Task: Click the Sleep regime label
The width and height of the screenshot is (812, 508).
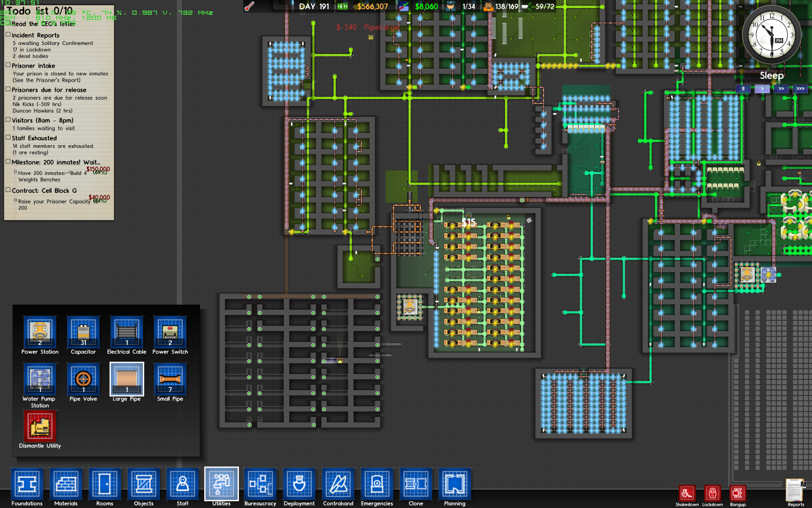Action: (x=772, y=76)
